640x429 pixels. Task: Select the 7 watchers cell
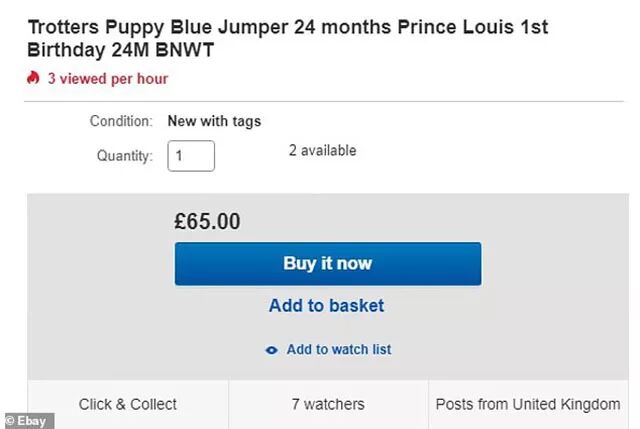328,405
